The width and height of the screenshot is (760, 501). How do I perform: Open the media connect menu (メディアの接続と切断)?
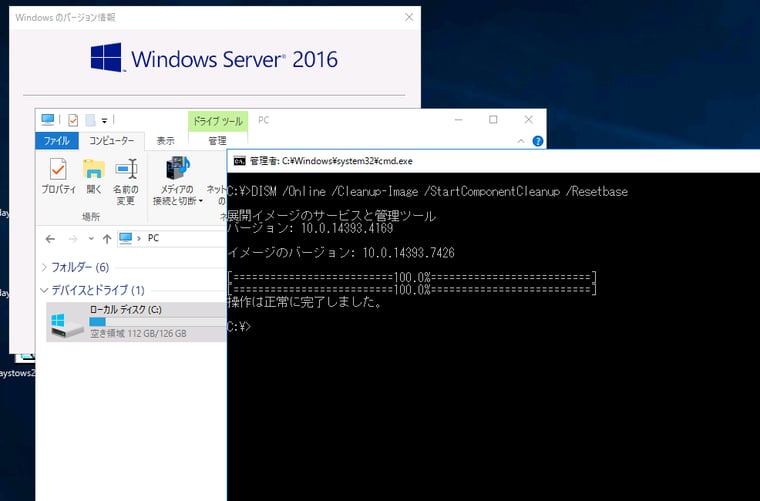(x=177, y=181)
